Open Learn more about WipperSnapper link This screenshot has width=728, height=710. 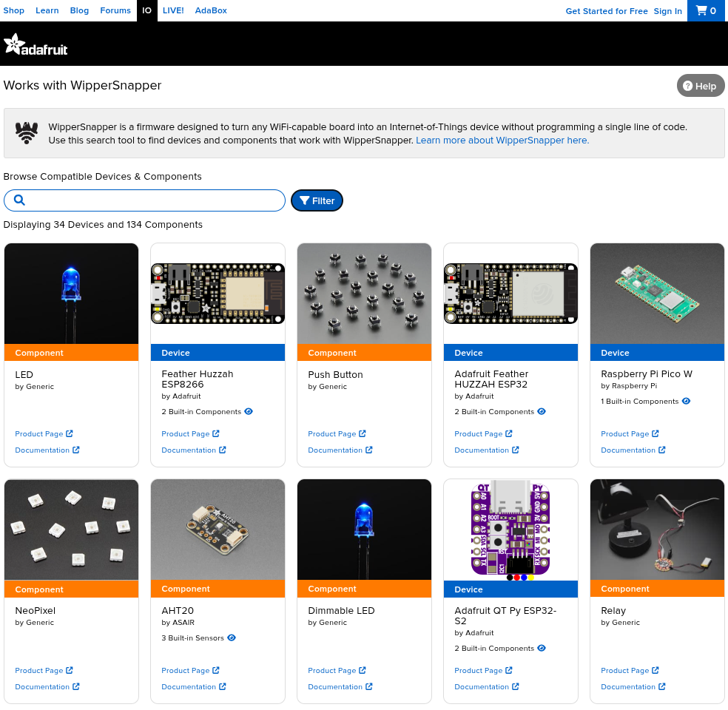[x=502, y=141]
